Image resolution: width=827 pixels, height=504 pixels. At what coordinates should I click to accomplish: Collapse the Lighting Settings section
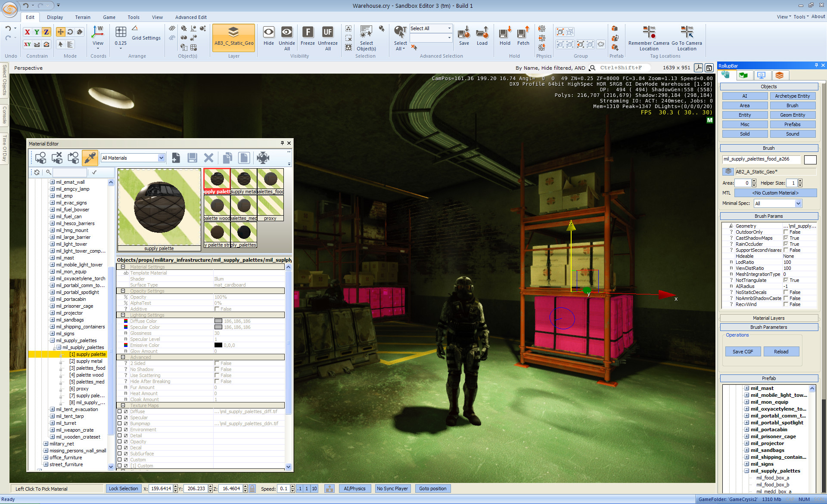(x=123, y=315)
